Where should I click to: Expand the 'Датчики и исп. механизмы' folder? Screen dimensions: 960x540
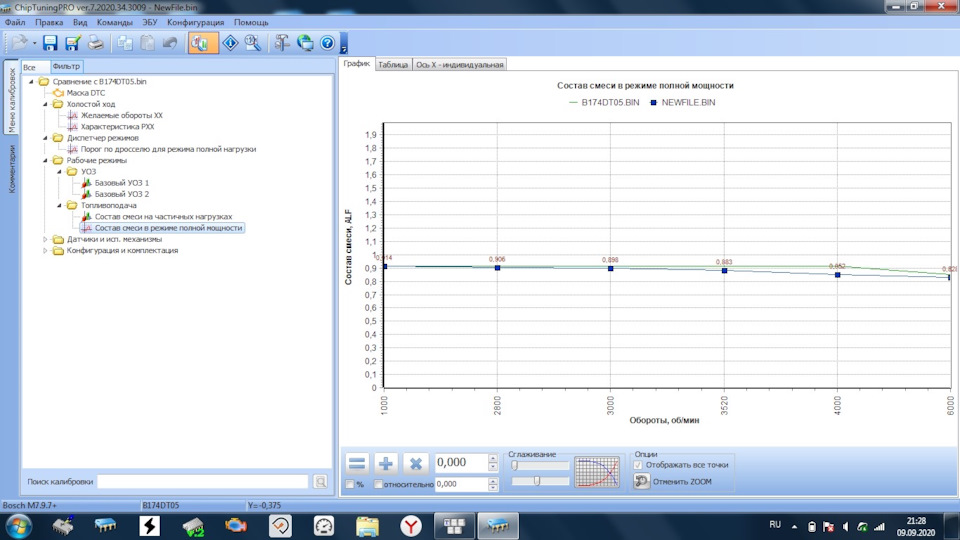click(45, 239)
